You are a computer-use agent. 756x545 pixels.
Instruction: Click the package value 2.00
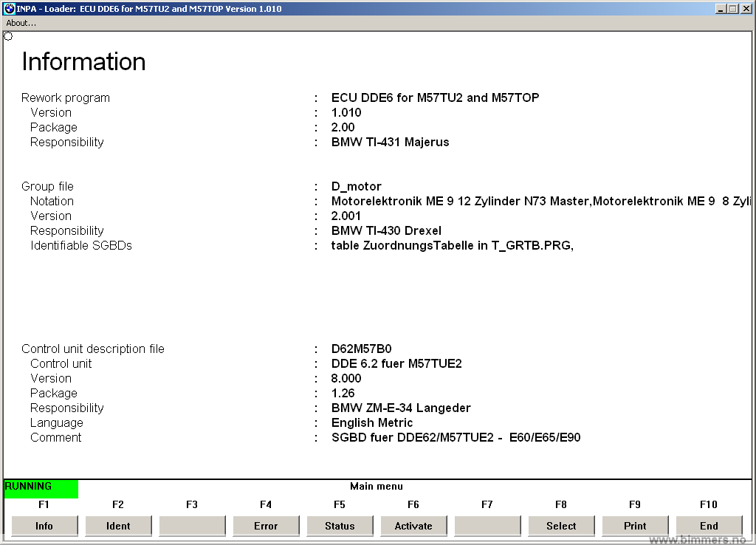(343, 127)
